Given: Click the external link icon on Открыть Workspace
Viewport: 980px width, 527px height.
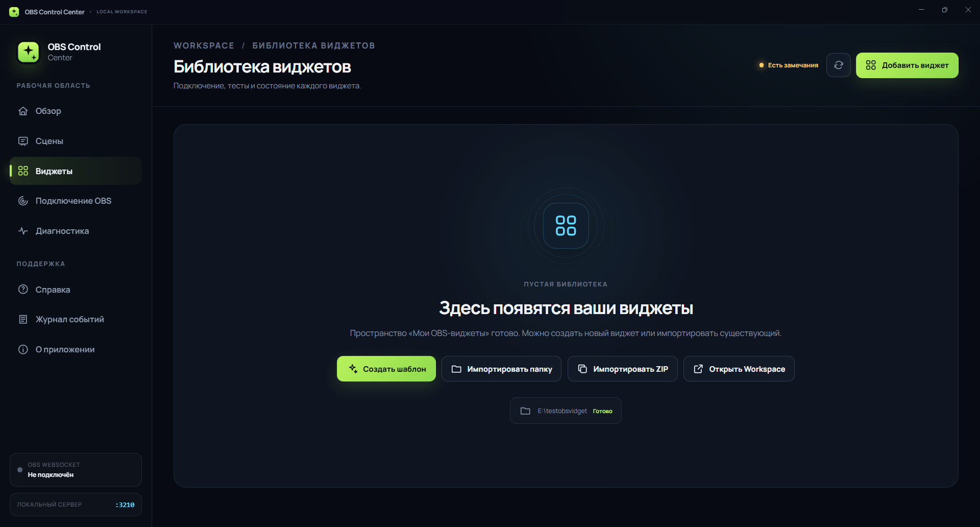Looking at the screenshot, I should point(698,369).
